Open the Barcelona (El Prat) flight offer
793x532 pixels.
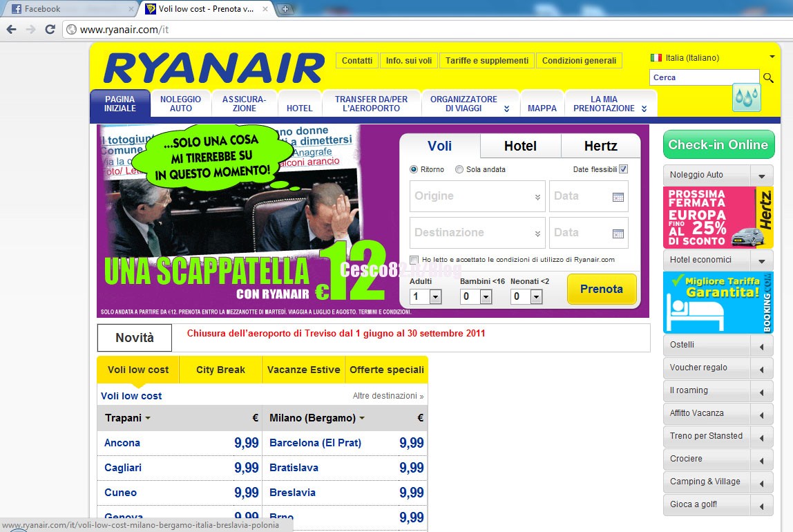315,443
